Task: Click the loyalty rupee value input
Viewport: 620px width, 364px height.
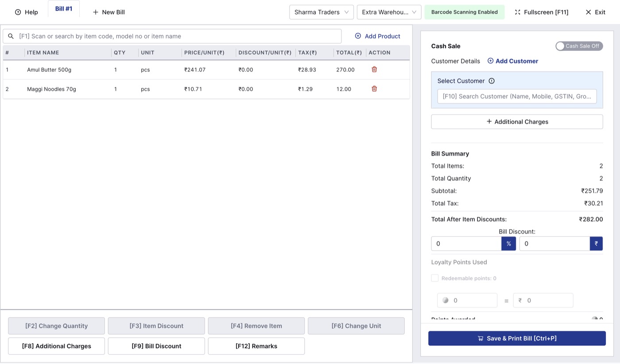Action: click(x=543, y=300)
